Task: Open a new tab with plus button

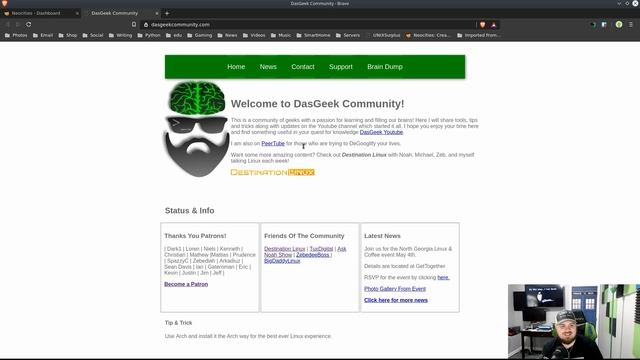Action: click(167, 13)
